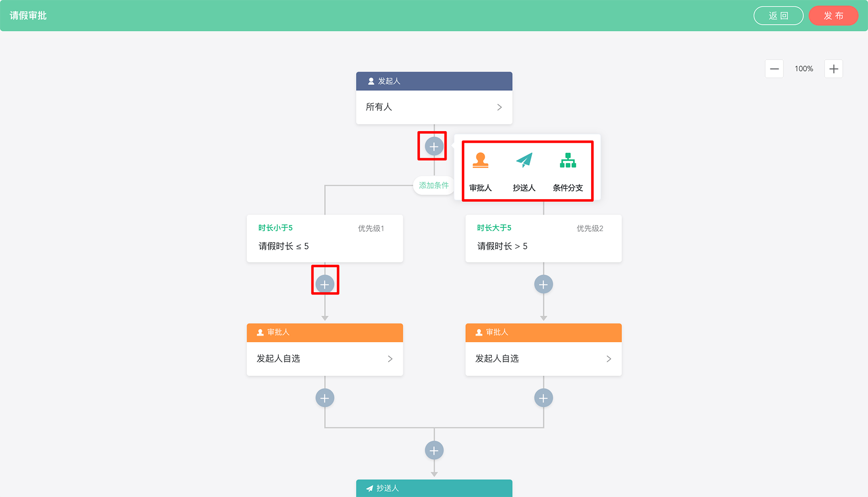The width and height of the screenshot is (868, 497).
Task: Choose the 抄送人 paper plane icon
Action: click(x=524, y=160)
